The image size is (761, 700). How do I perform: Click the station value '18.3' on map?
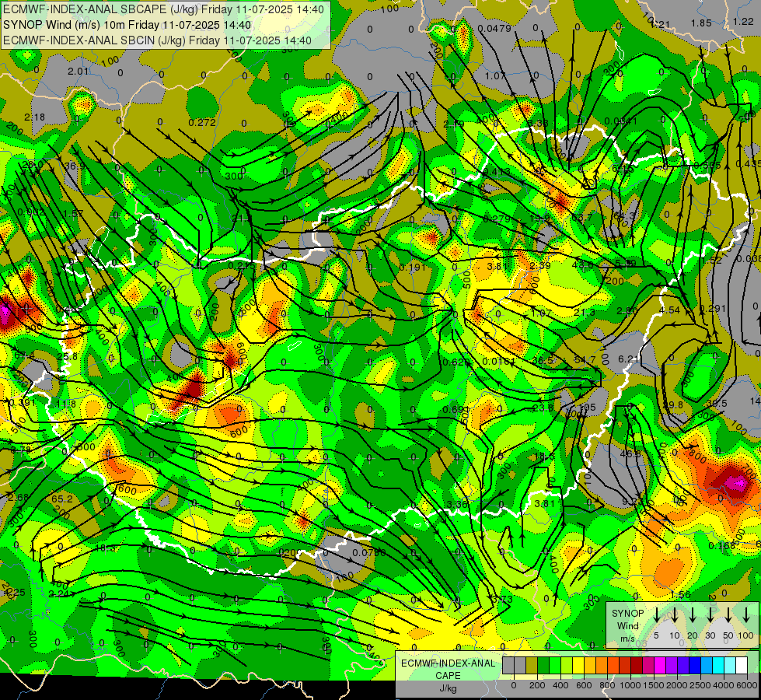(x=105, y=548)
